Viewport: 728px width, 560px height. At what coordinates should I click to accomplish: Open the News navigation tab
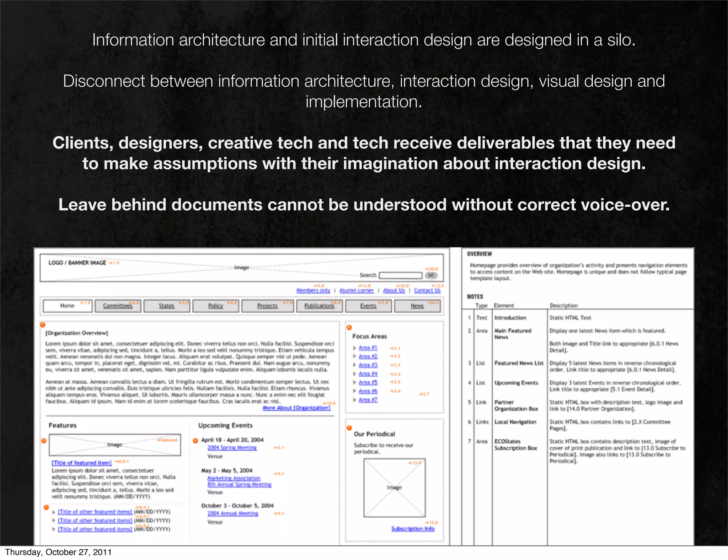(x=417, y=306)
